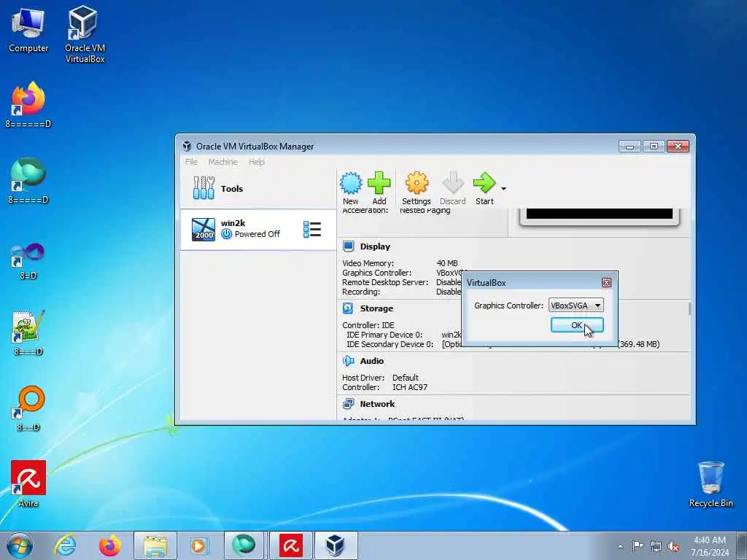Start the win2k VM with the green arrow
This screenshot has width=747, height=560.
tap(484, 189)
